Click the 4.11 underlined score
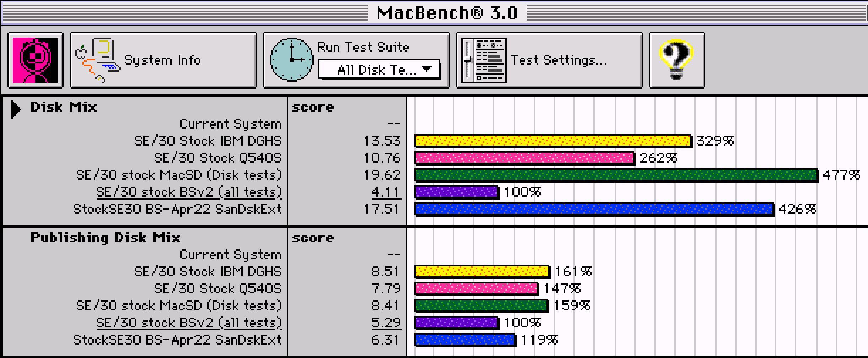Viewport: 868px width, 358px height. 386,192
